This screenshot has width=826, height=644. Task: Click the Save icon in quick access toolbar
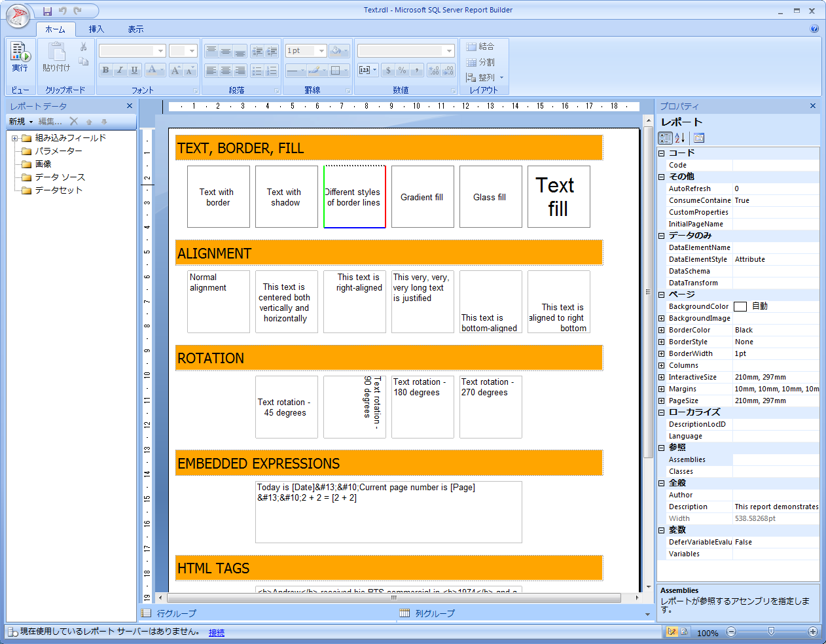click(47, 11)
